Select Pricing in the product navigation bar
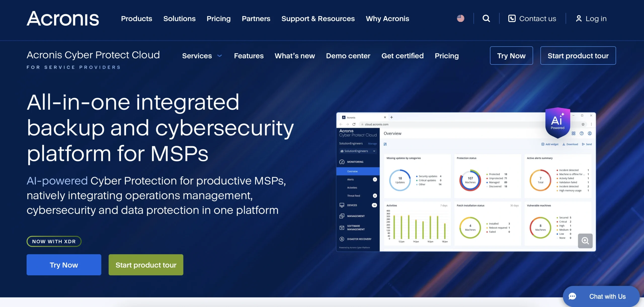This screenshot has height=307, width=644. [447, 56]
